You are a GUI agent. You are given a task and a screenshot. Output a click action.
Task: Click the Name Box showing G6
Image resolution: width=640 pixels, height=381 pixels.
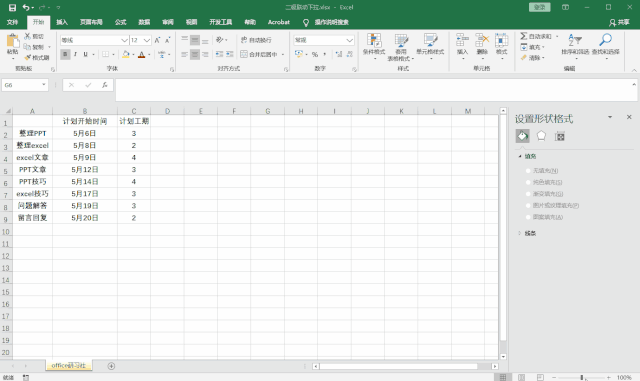pos(24,85)
